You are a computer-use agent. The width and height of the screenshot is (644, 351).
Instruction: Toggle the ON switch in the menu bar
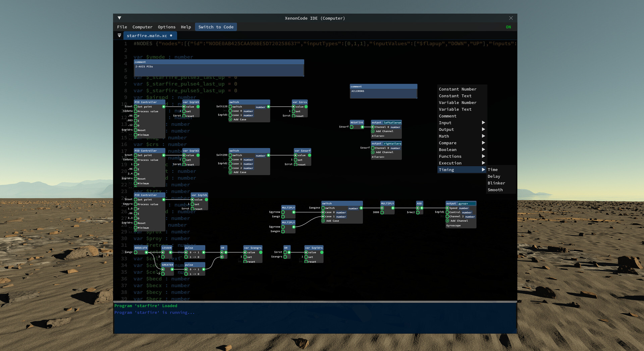tap(508, 27)
